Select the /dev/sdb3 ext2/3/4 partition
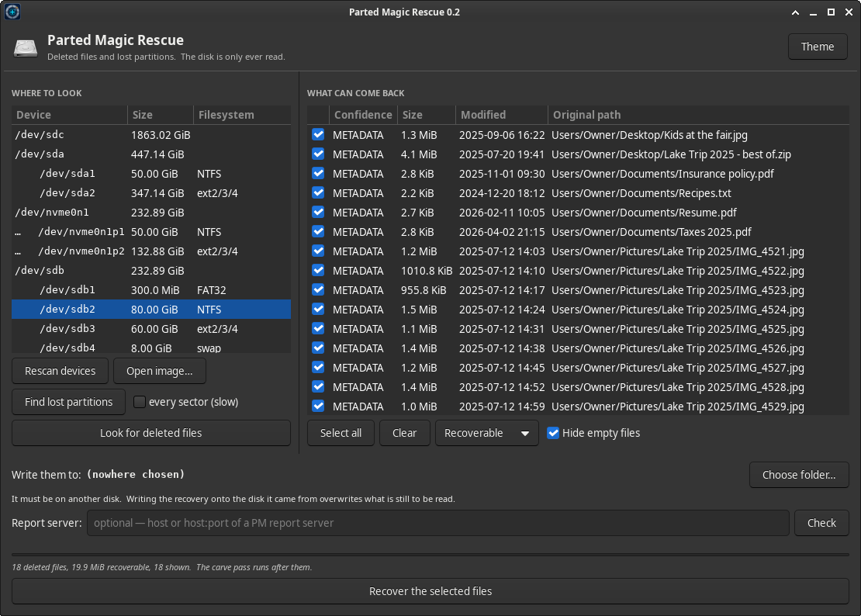This screenshot has width=861, height=616. point(151,329)
